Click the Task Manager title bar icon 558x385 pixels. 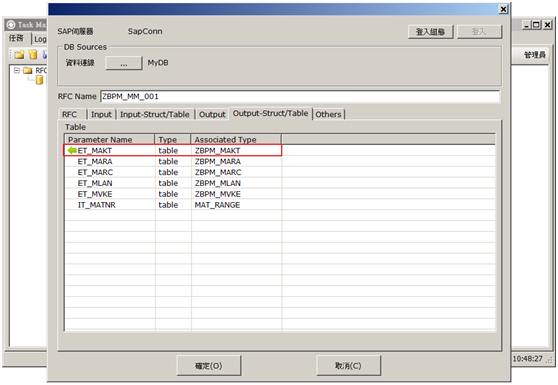[11, 25]
